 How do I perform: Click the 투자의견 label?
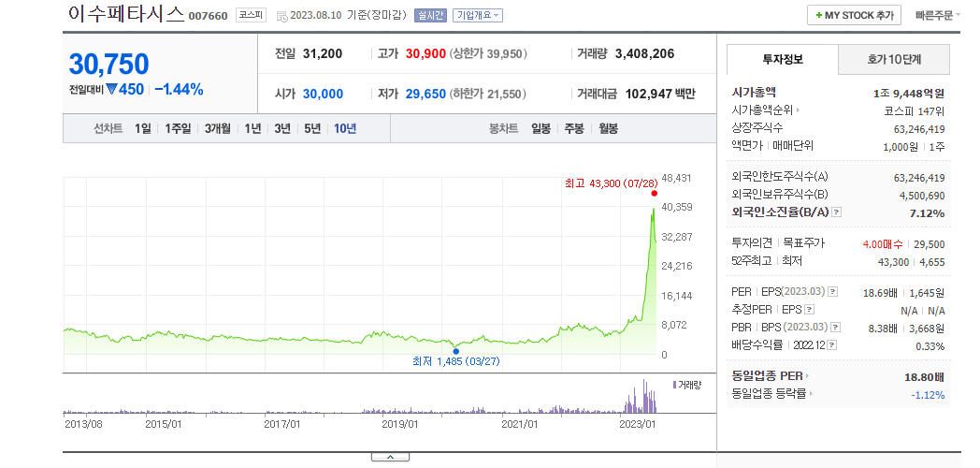752,243
